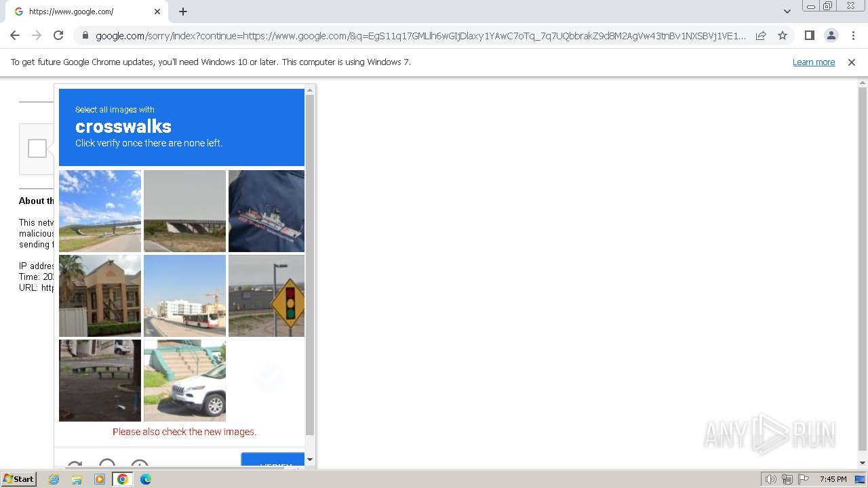
Task: Click the 'Please also check the new images' message
Action: pos(184,432)
